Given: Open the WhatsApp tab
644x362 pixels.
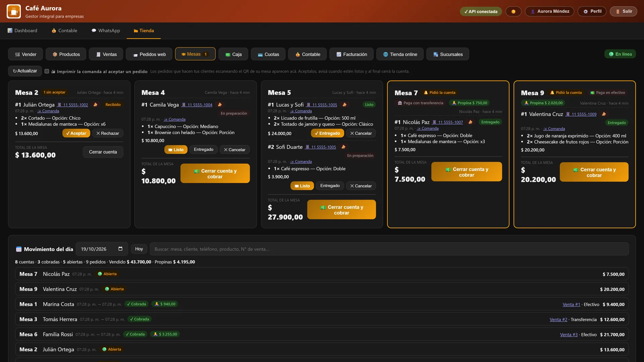Looking at the screenshot, I should pyautogui.click(x=106, y=31).
